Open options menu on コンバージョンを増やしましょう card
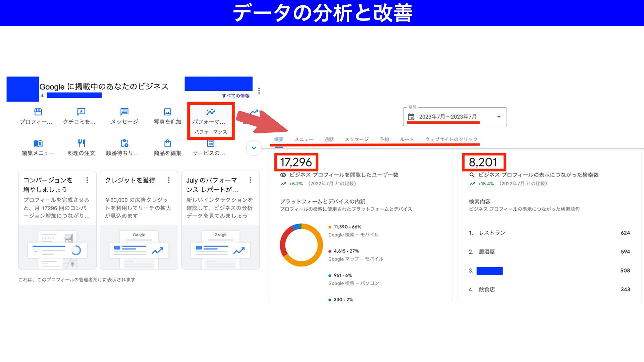The image size is (644, 362). pyautogui.click(x=87, y=180)
